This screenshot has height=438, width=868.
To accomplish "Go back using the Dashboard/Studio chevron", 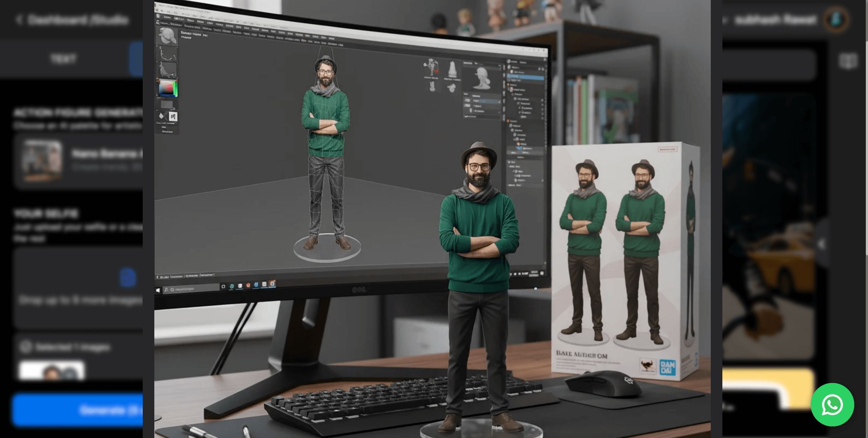I will click(19, 20).
